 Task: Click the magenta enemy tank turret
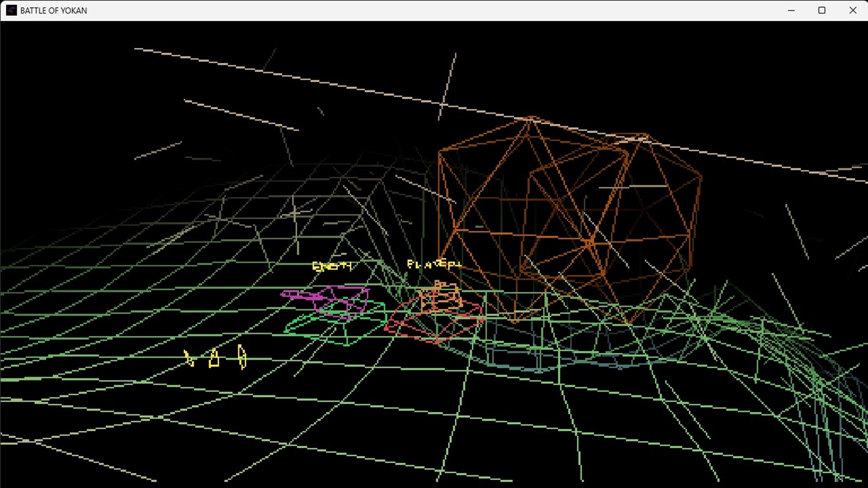click(343, 300)
